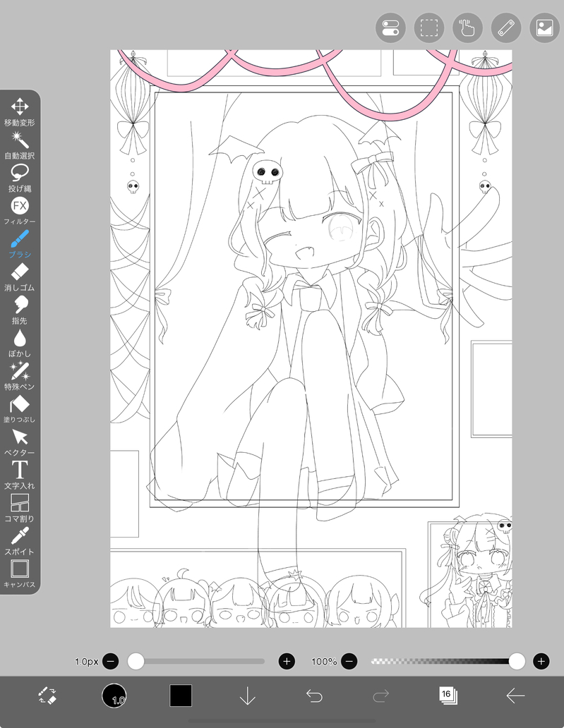
Task: Tap the back arrow to exit
Action: click(x=515, y=696)
